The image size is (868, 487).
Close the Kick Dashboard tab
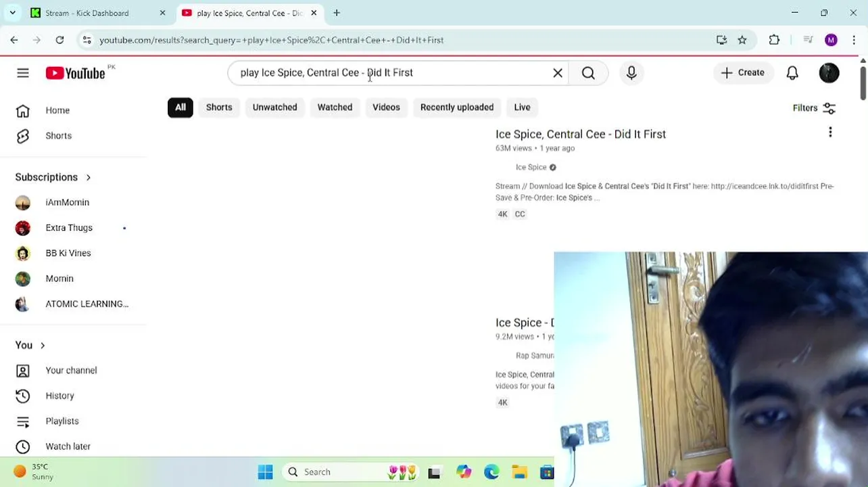coord(162,13)
